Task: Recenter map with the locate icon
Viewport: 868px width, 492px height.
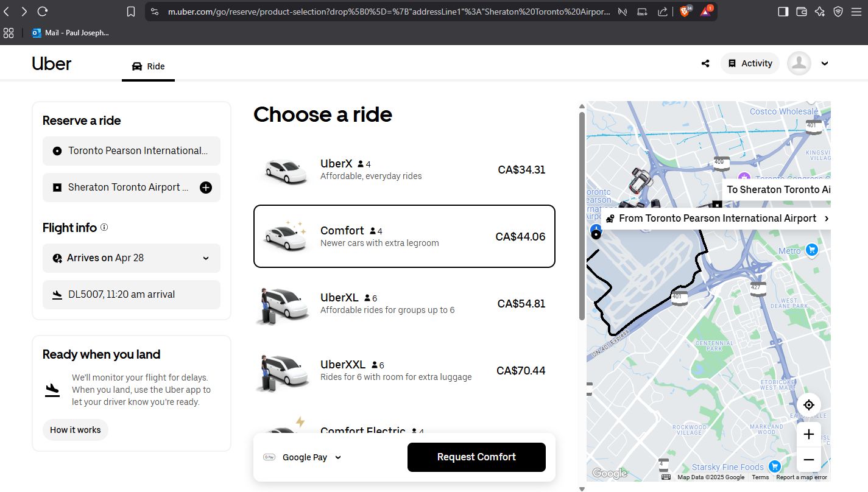Action: 808,405
